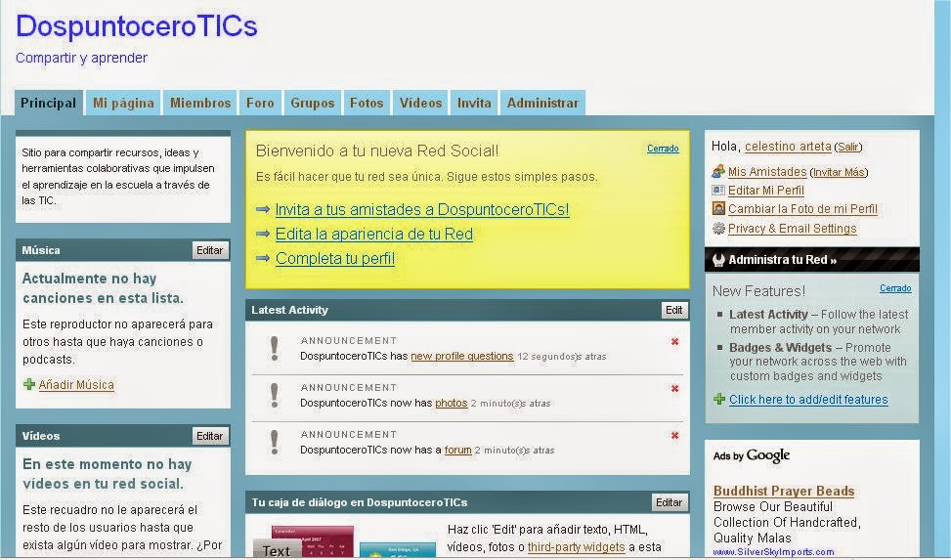Remove the forum announcement with red X
Image resolution: width=951 pixels, height=560 pixels.
[674, 435]
